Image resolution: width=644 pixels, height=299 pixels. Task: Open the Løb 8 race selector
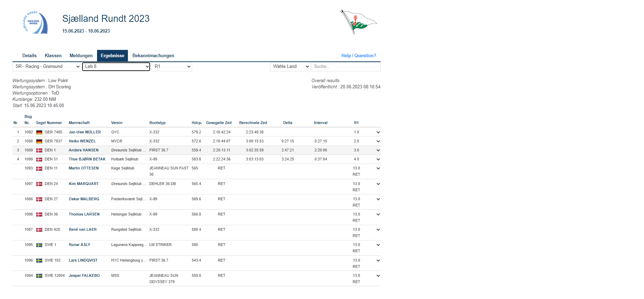pyautogui.click(x=116, y=67)
